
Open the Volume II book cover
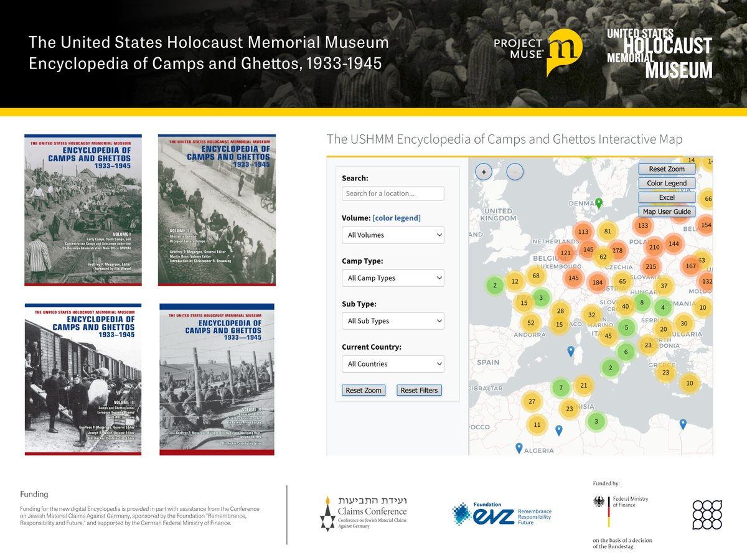tap(217, 210)
